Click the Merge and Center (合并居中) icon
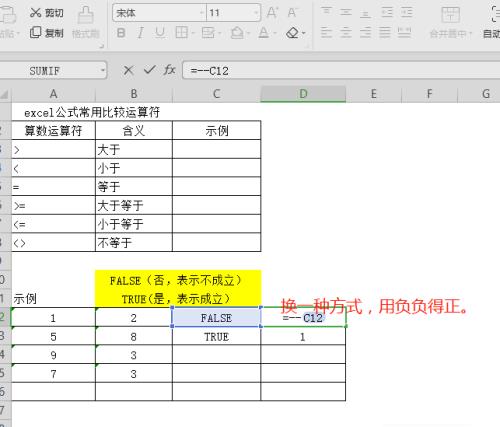 pyautogui.click(x=450, y=15)
